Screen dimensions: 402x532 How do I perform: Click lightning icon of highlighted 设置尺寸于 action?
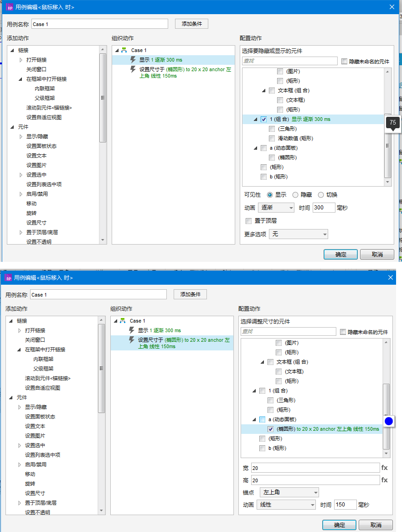click(132, 340)
